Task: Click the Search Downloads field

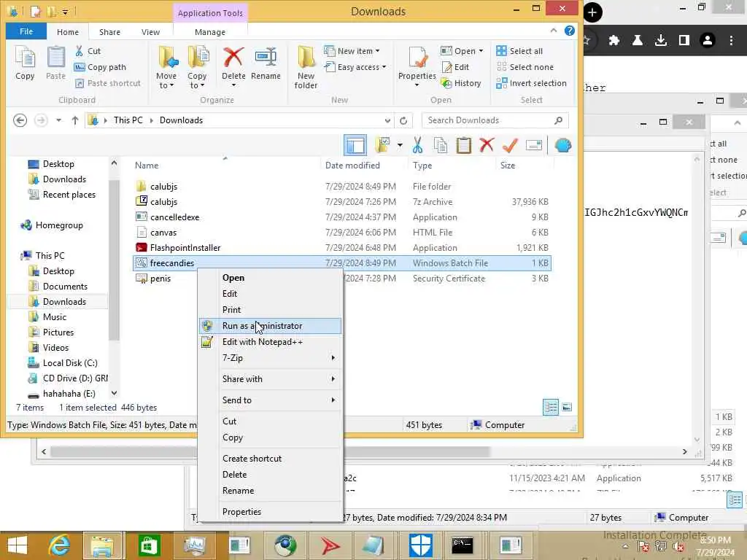Action: (x=495, y=120)
